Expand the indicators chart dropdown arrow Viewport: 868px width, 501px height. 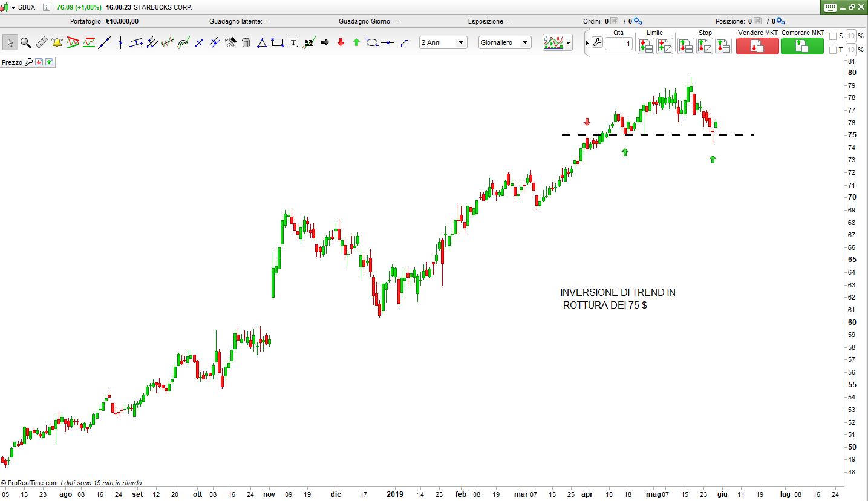pos(568,43)
